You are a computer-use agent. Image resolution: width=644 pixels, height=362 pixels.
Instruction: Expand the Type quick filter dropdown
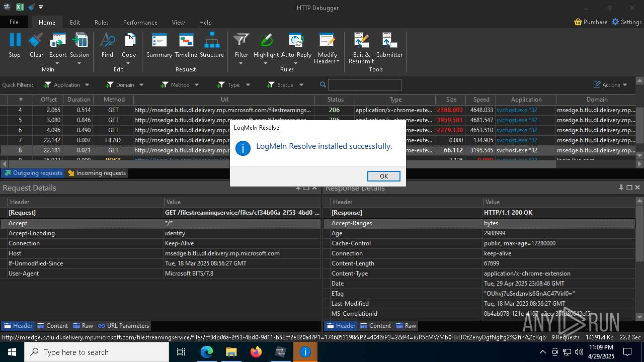(247, 85)
